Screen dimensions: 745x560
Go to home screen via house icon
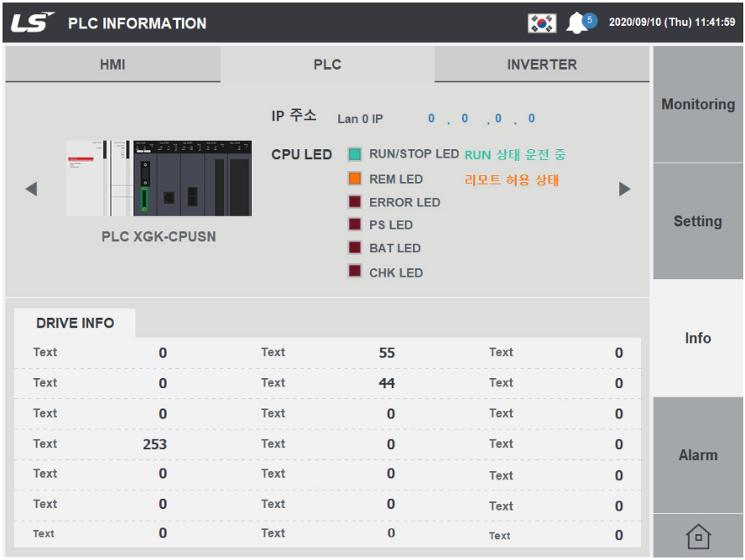coord(698,537)
